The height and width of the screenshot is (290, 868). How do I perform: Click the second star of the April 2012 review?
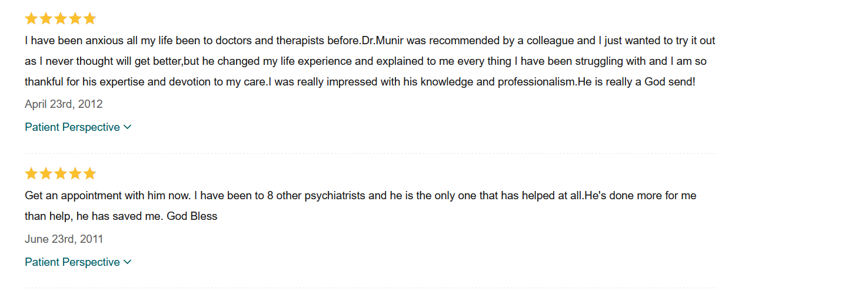(46, 19)
